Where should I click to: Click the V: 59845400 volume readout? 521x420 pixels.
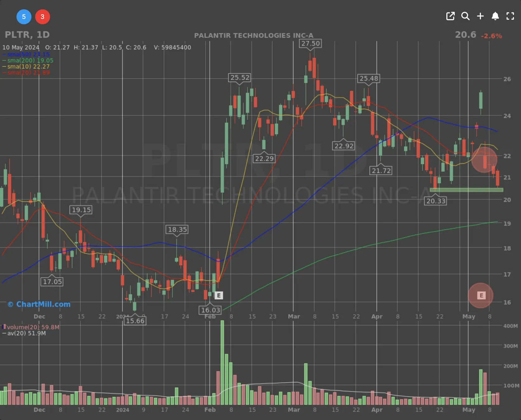172,47
